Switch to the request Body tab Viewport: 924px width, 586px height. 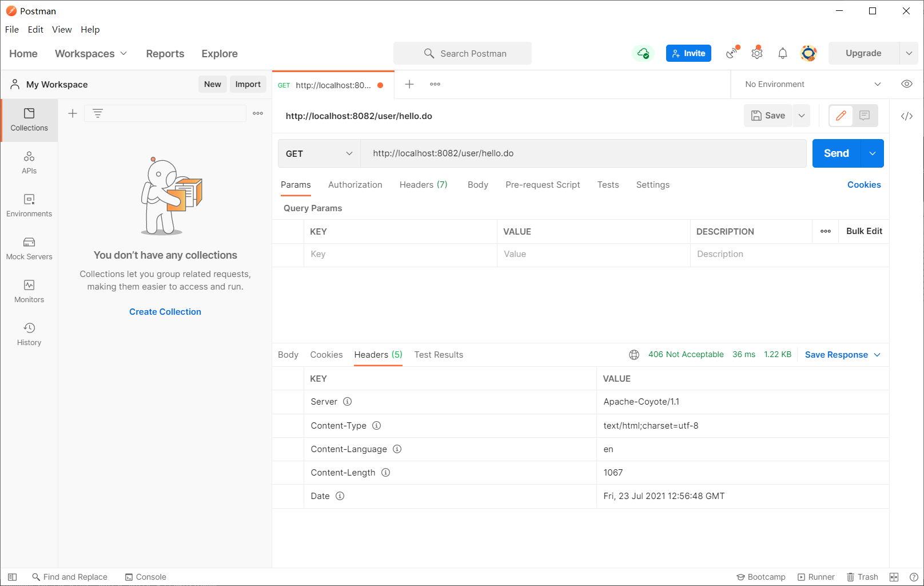click(478, 185)
